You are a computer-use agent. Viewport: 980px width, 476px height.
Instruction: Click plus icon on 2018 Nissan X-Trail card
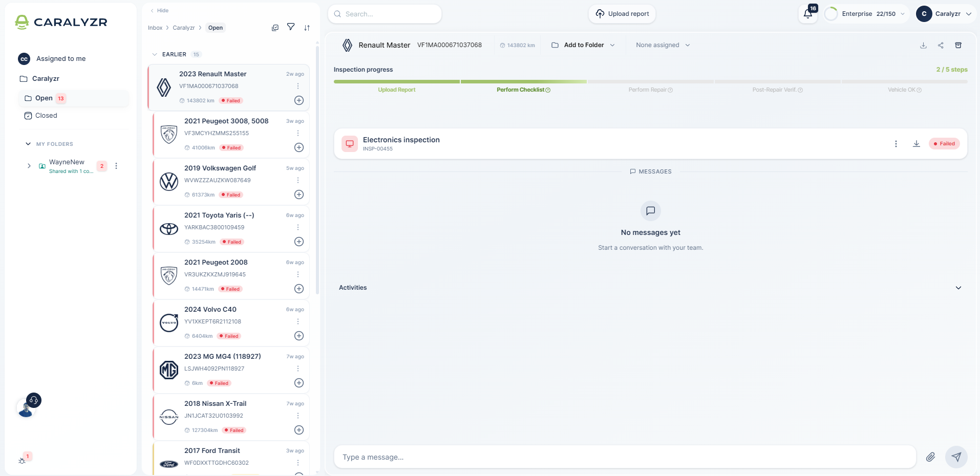coord(299,430)
